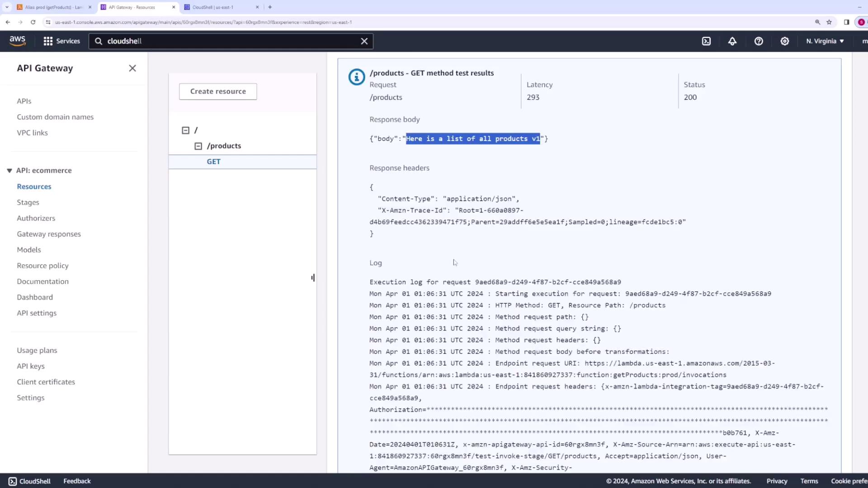Click the Status value 200
The height and width of the screenshot is (488, 868).
click(x=690, y=98)
